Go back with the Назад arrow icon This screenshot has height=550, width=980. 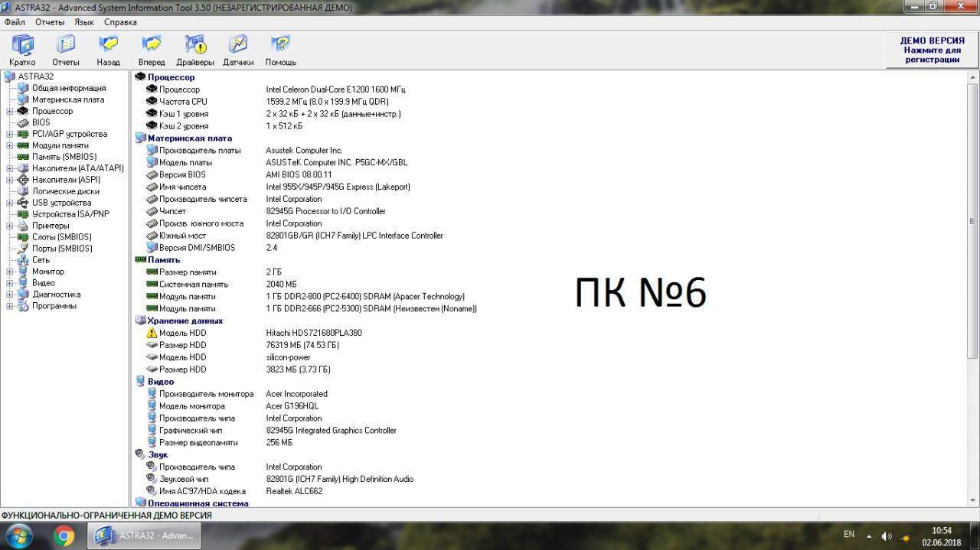point(108,50)
